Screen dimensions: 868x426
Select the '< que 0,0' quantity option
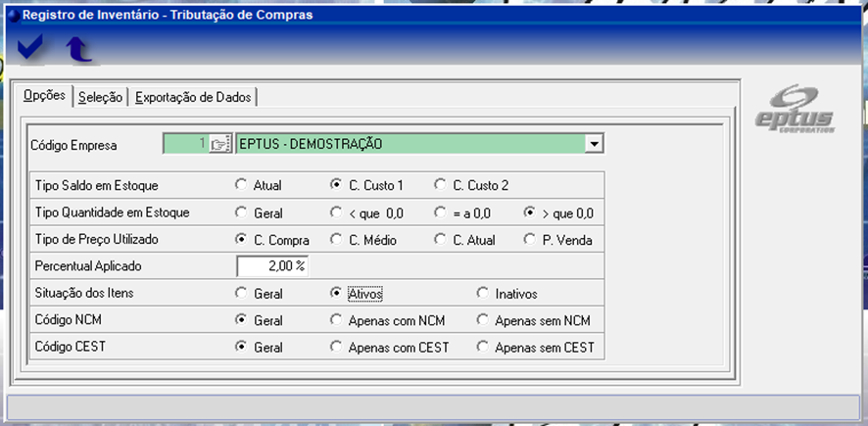point(338,213)
